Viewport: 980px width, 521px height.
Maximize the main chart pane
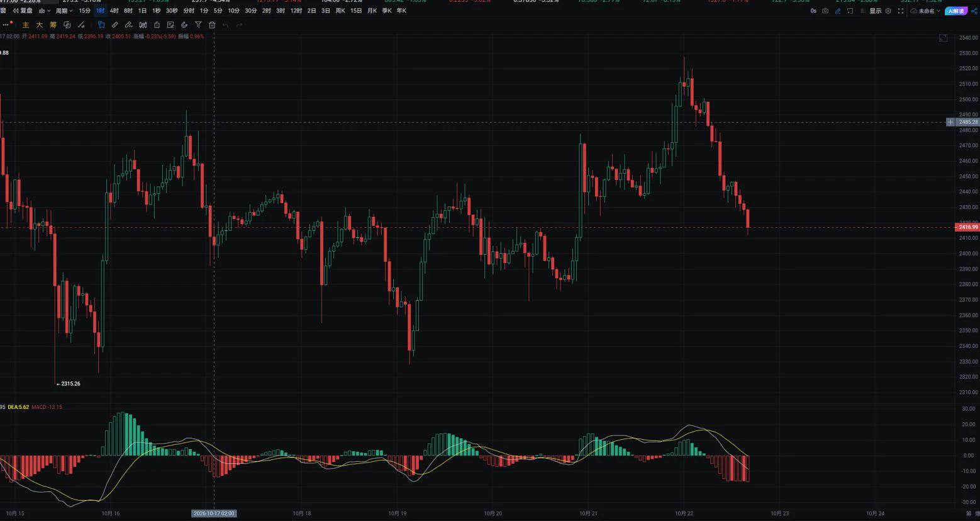[x=943, y=38]
